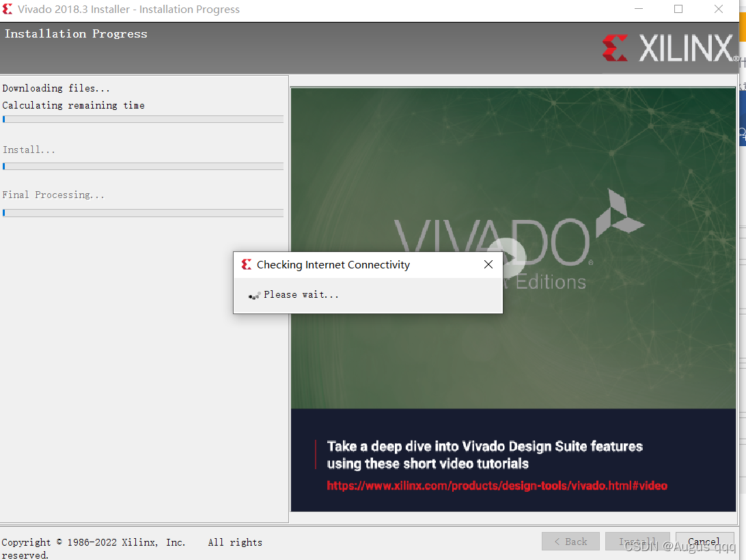Play the Vivado video tutorial
The height and width of the screenshot is (560, 746).
(x=508, y=257)
